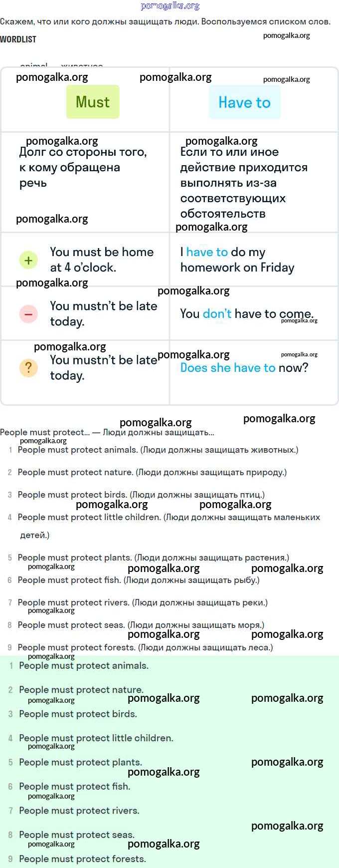Click answer 1 'People must protect animals' with translation

pos(158,450)
